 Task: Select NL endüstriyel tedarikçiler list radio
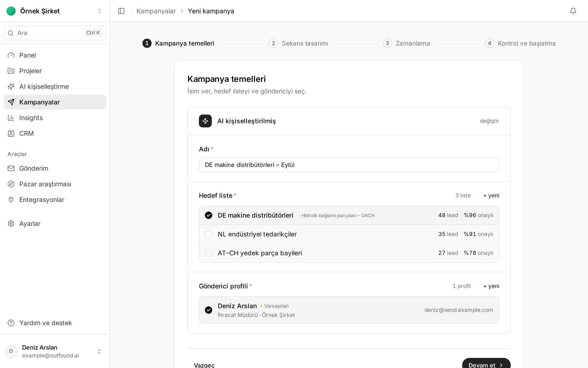[209, 234]
